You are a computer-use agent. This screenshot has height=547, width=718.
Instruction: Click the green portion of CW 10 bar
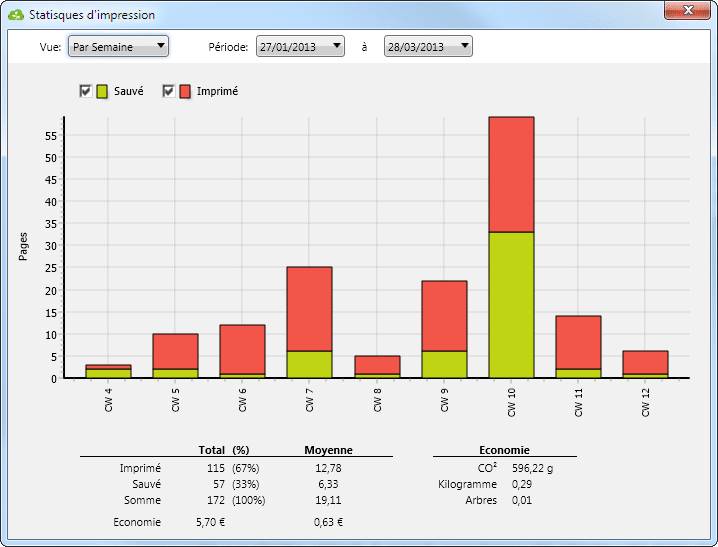pyautogui.click(x=511, y=305)
